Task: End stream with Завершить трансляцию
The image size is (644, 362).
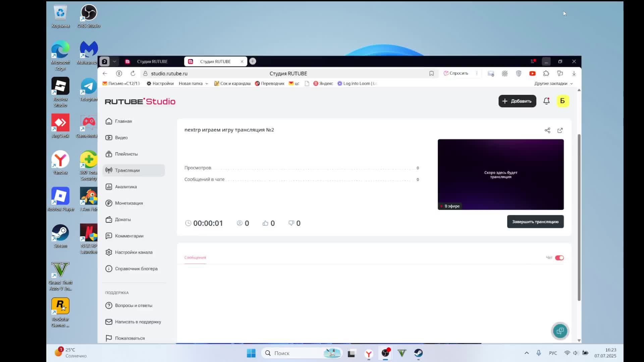Action: click(535, 222)
